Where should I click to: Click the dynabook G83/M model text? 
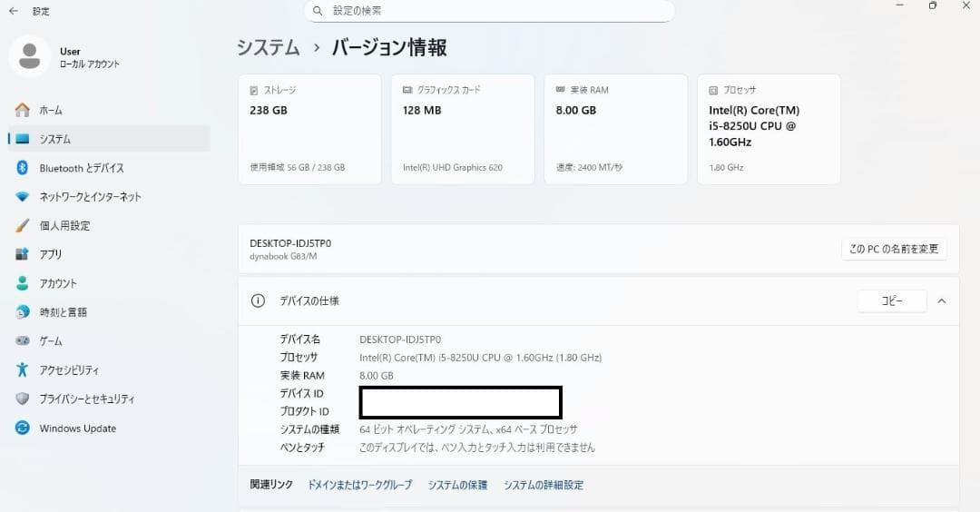[283, 256]
